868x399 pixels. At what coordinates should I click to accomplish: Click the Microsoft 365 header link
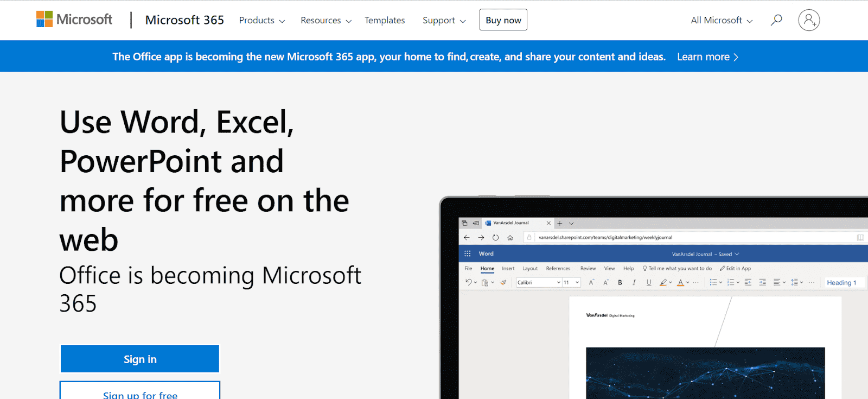tap(184, 20)
